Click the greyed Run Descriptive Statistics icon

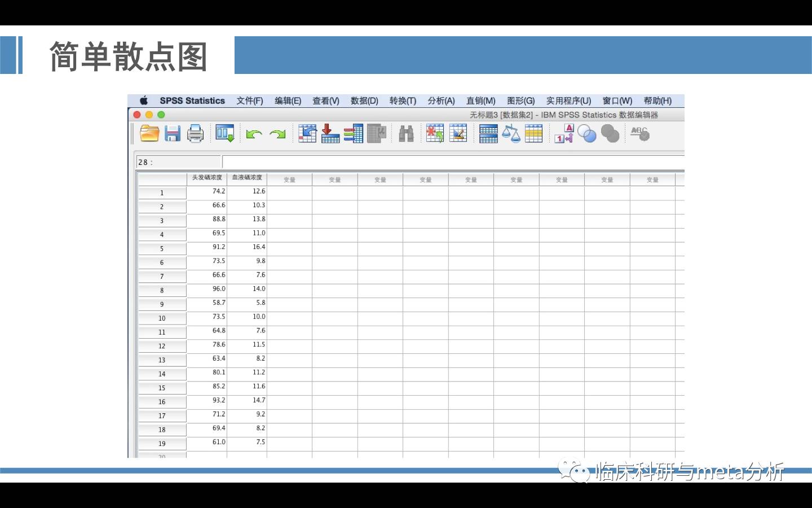377,133
